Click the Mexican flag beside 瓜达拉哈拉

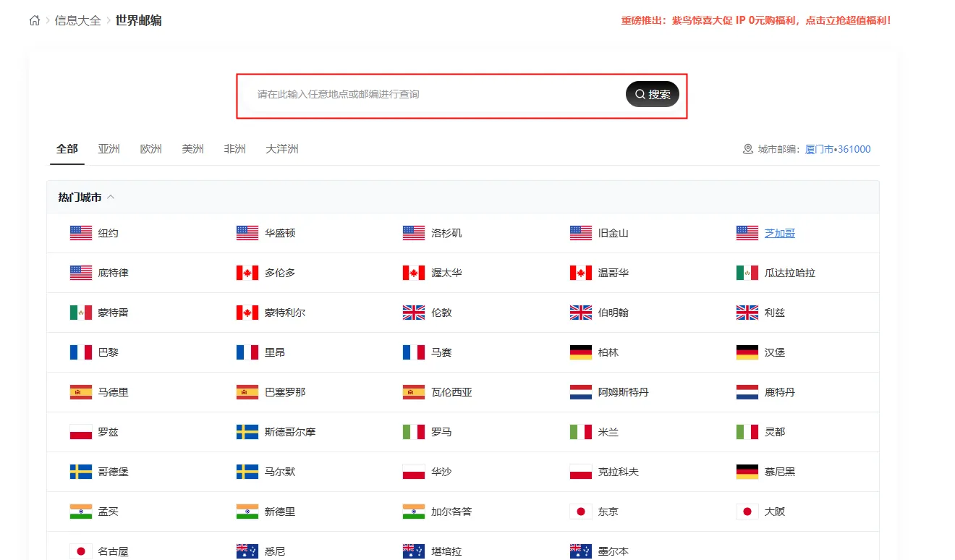pyautogui.click(x=747, y=273)
